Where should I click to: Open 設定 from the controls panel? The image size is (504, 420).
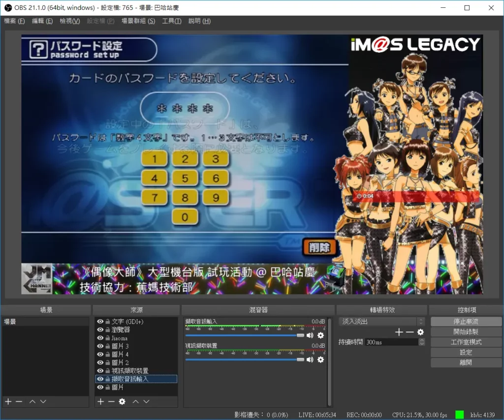click(466, 352)
